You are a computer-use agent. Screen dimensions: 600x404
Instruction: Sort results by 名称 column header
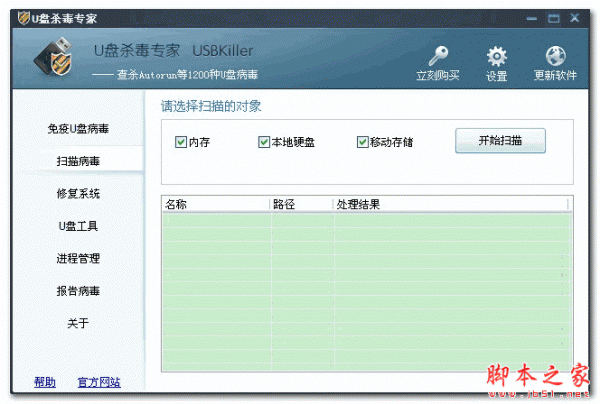tap(216, 204)
